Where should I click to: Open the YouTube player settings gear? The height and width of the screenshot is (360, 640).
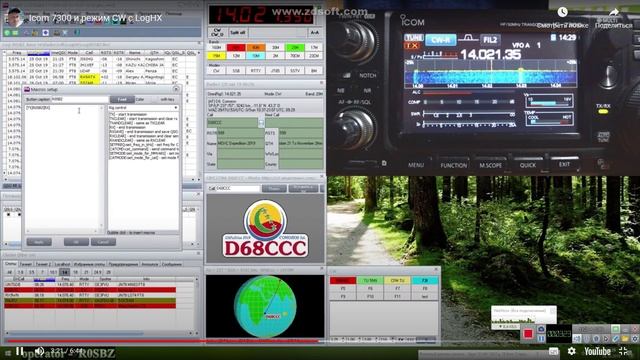click(572, 351)
